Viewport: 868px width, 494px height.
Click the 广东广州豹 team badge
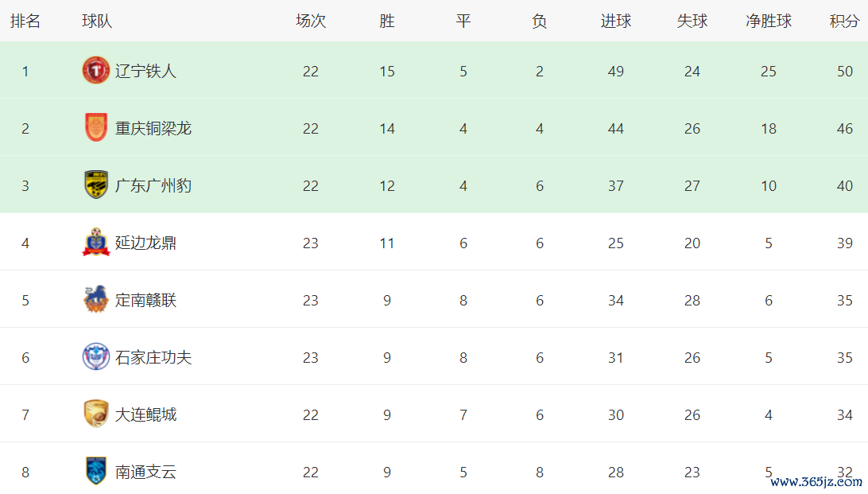pos(96,185)
